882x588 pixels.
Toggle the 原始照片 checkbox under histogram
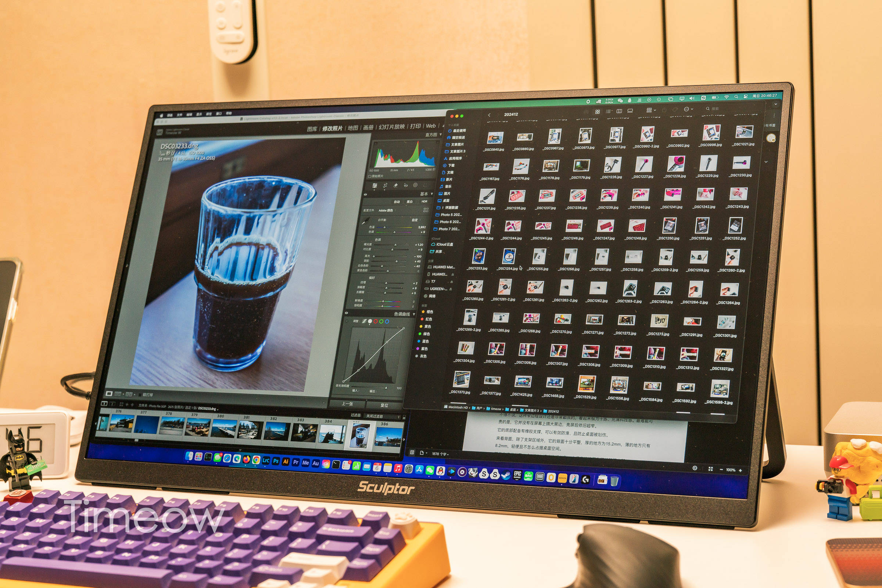(x=370, y=176)
